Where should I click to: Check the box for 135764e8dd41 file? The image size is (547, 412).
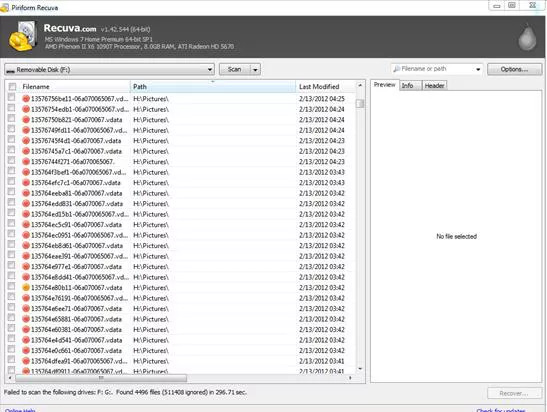[12, 276]
